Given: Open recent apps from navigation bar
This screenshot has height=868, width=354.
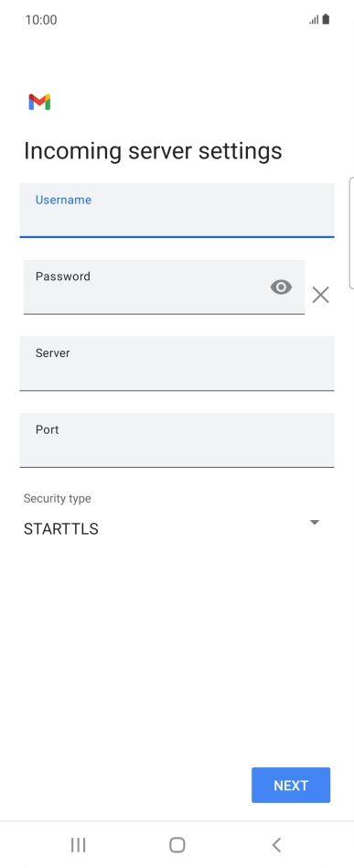Looking at the screenshot, I should click(x=79, y=844).
